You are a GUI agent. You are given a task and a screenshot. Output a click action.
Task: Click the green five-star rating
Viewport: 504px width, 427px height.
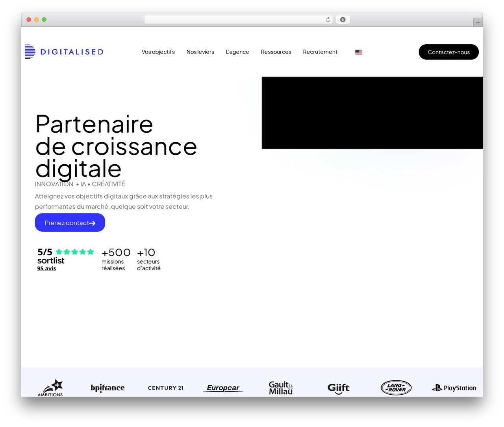click(75, 252)
